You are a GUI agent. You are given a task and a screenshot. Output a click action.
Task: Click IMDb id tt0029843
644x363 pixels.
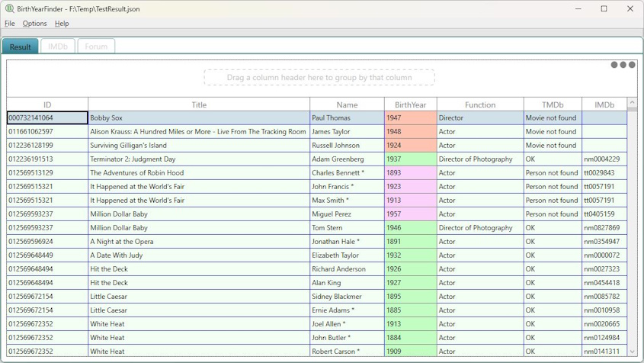pyautogui.click(x=604, y=172)
